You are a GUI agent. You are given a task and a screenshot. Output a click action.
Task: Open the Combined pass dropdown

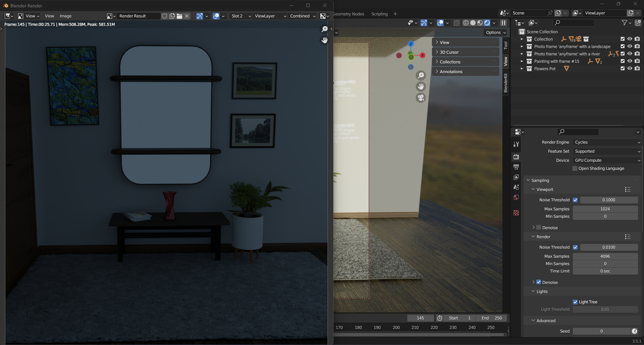302,16
